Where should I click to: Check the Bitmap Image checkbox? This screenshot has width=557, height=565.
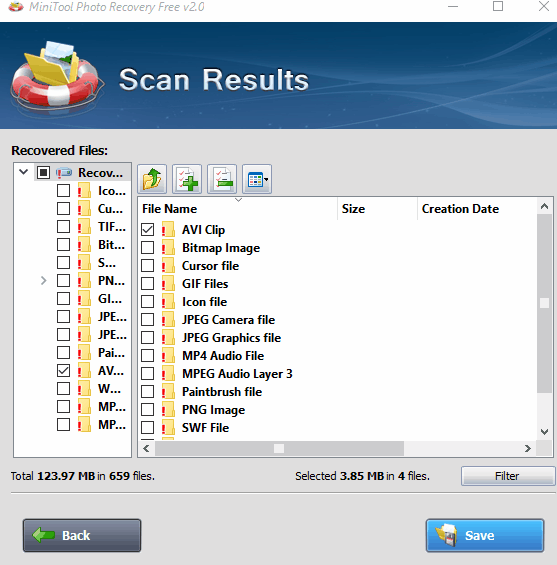(x=147, y=248)
